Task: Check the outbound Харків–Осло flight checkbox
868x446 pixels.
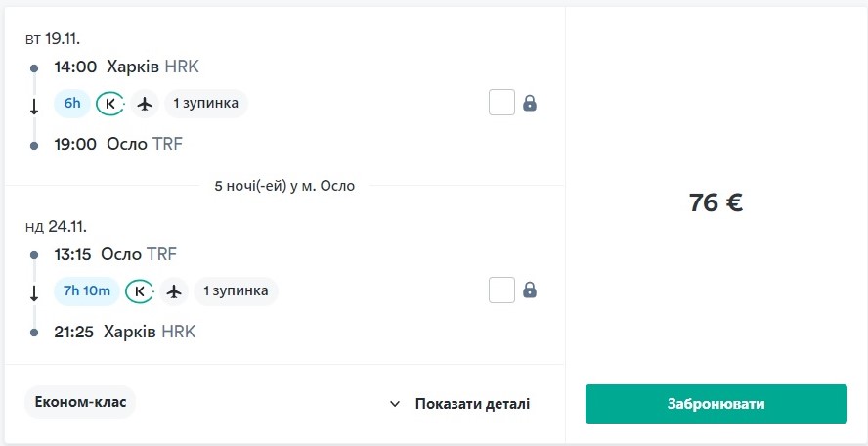Action: click(501, 103)
